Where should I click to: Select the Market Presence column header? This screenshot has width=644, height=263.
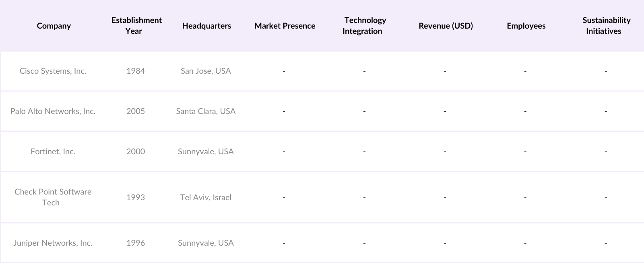coord(285,26)
